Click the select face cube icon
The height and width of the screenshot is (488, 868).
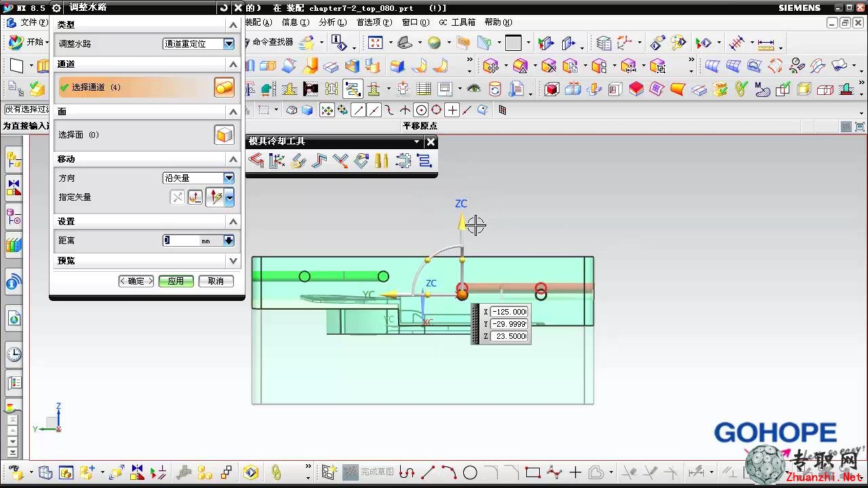(x=224, y=135)
